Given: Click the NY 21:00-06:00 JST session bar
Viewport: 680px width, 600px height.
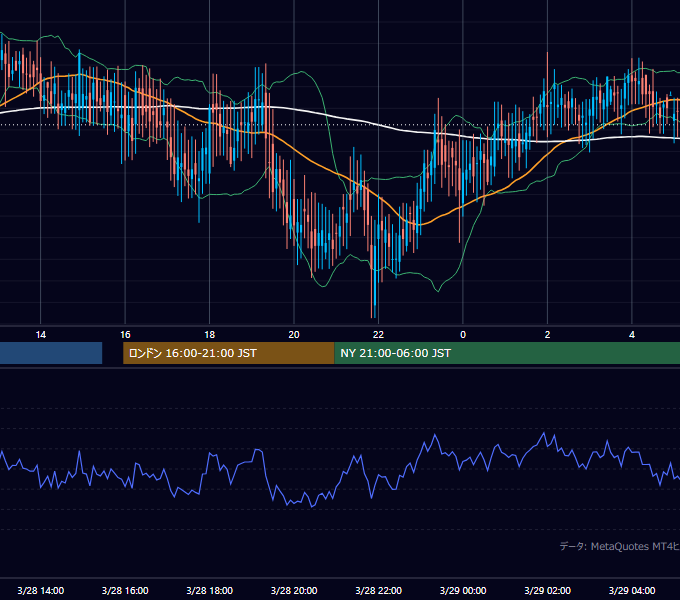Looking at the screenshot, I should pyautogui.click(x=507, y=353).
